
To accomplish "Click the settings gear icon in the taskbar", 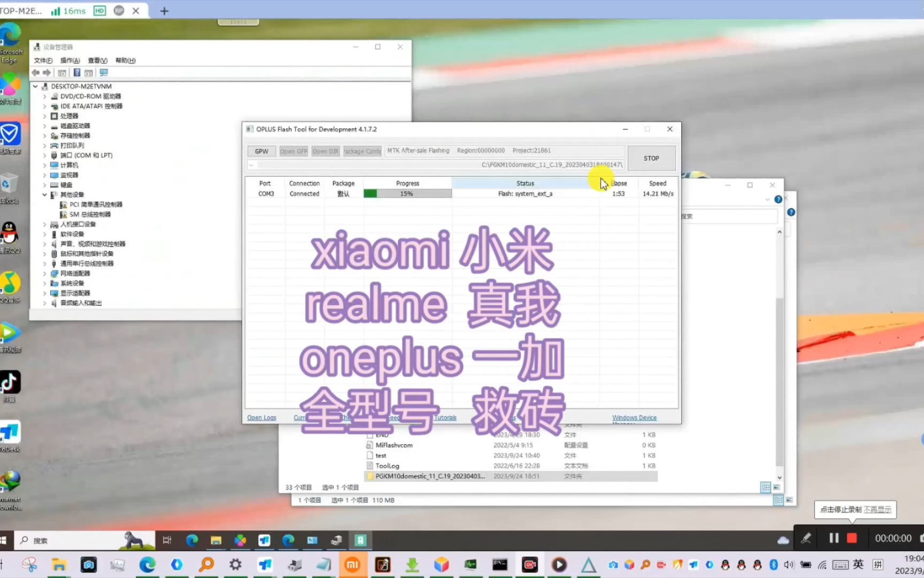I will (235, 565).
